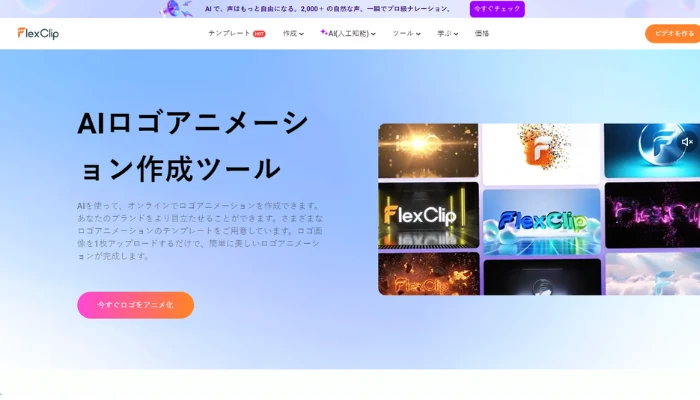700x400 pixels.
Task: Click the sparkle icon beside AI(人工知能)
Action: [x=324, y=32]
